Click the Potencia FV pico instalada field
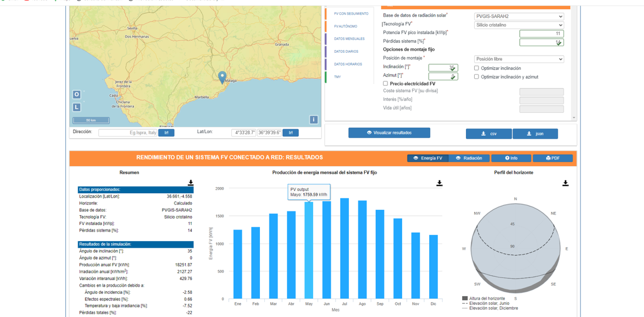 tap(541, 34)
